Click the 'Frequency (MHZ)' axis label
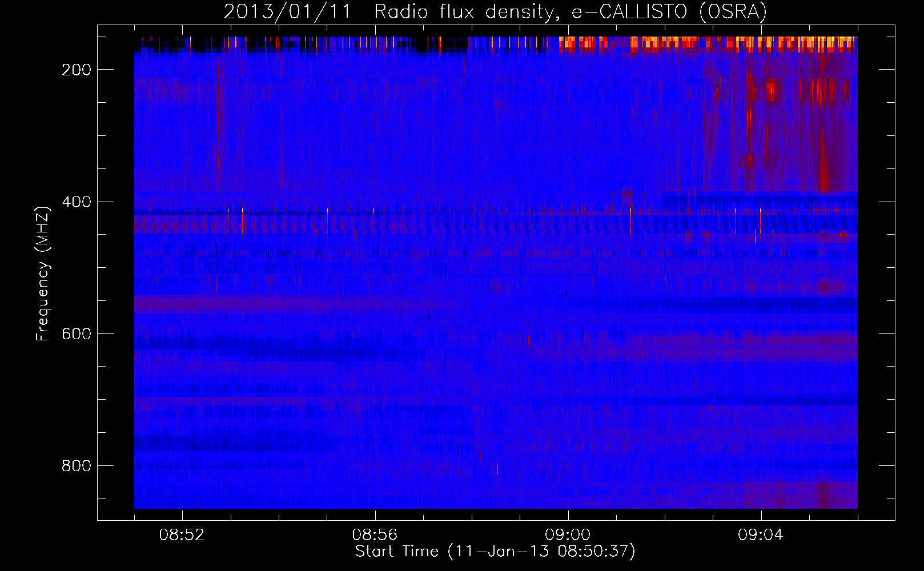This screenshot has height=571, width=924. coord(43,274)
